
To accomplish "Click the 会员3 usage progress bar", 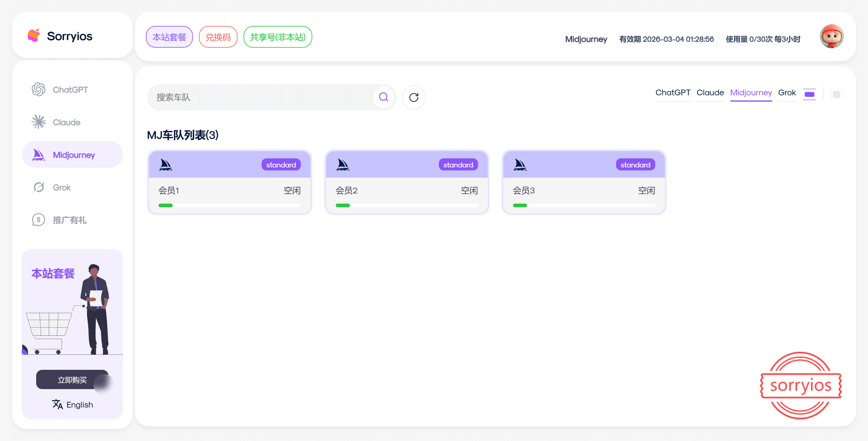I will coord(584,205).
